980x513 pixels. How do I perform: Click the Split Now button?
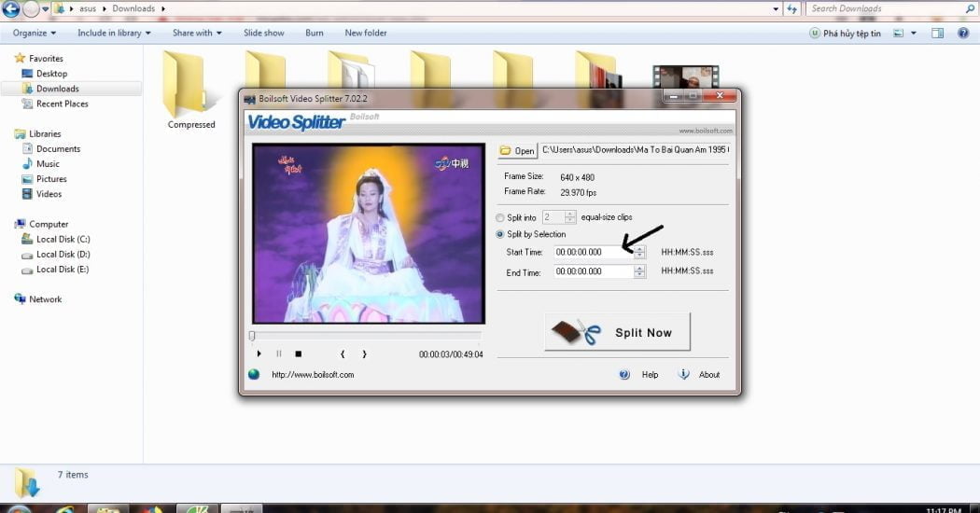[x=618, y=332]
